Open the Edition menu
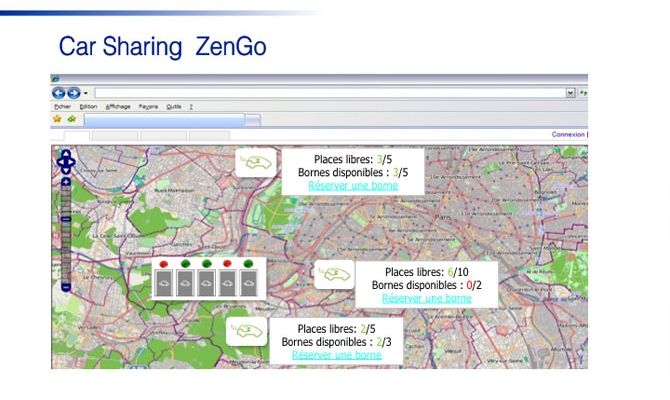Viewport: 670px width, 400px height. click(x=88, y=106)
